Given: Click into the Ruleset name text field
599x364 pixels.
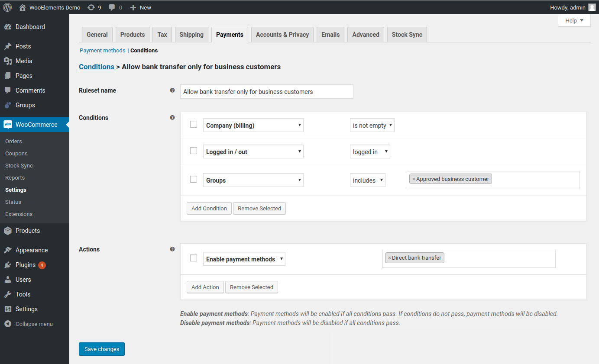Looking at the screenshot, I should coord(266,92).
